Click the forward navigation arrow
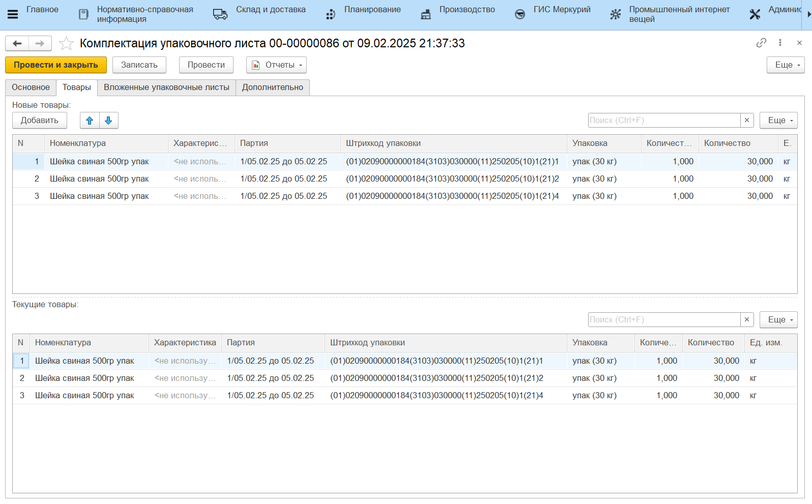Screen dimensions: 812x504 coord(40,44)
